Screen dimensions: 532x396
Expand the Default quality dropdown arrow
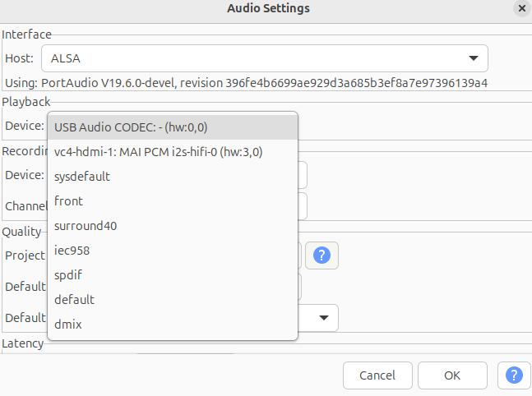click(325, 317)
